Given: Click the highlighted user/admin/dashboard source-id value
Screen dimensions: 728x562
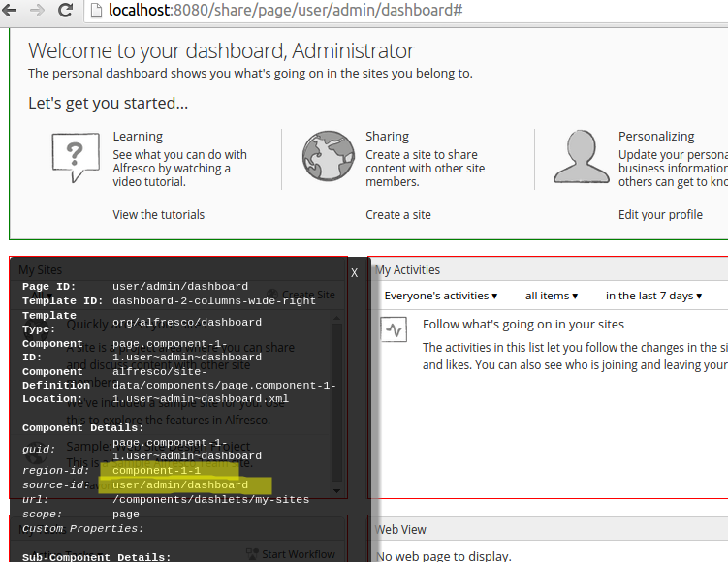Looking at the screenshot, I should click(x=180, y=484).
